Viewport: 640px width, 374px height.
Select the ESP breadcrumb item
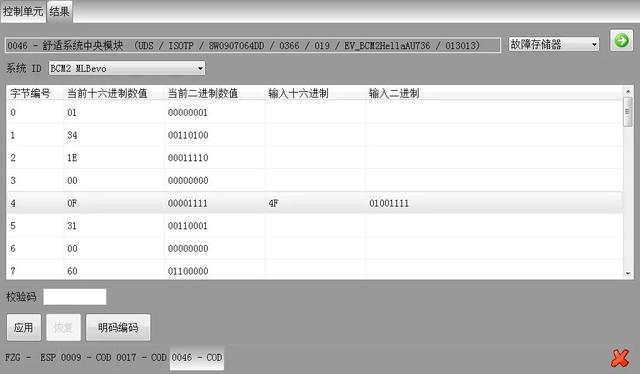point(48,358)
